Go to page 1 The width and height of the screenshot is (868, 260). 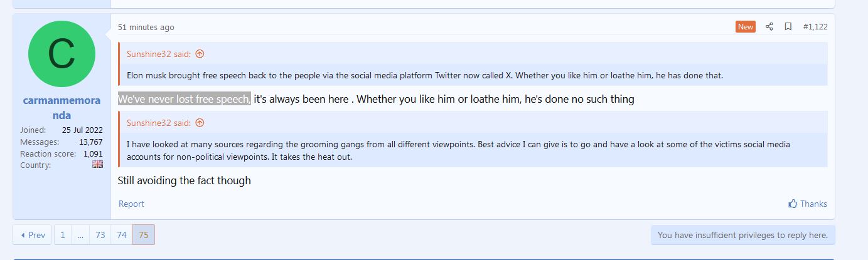click(62, 235)
